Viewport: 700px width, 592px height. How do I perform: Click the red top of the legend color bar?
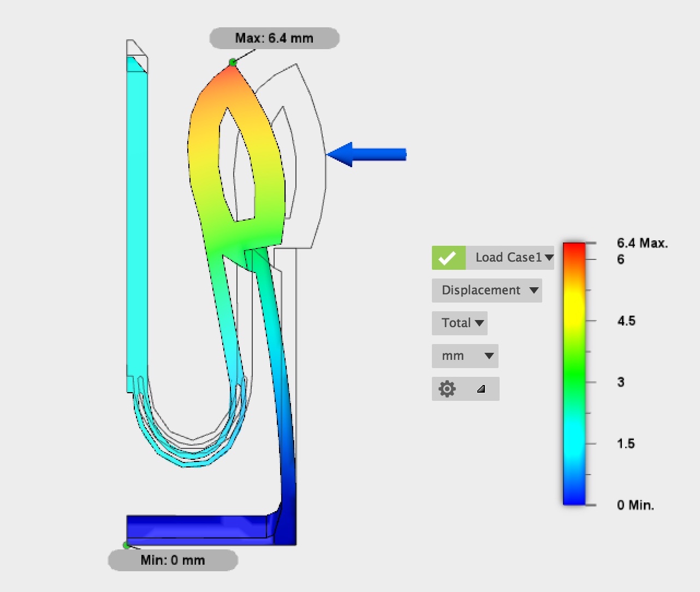pos(574,248)
